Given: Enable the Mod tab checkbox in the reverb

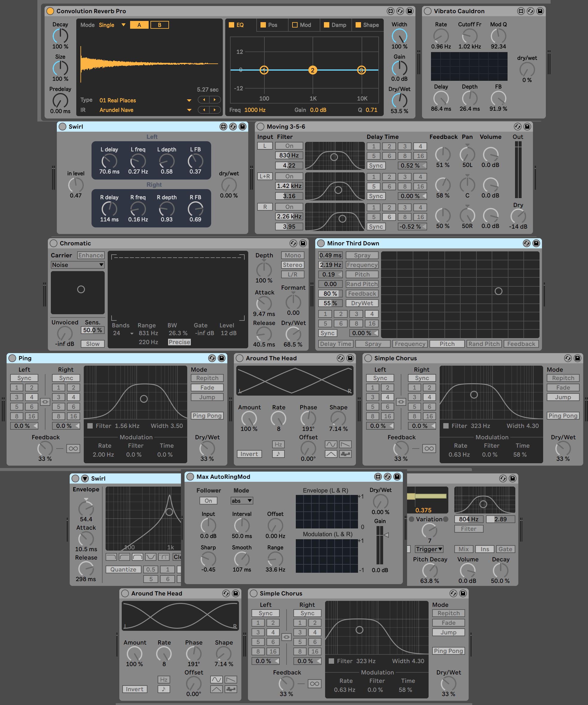Looking at the screenshot, I should coord(295,25).
